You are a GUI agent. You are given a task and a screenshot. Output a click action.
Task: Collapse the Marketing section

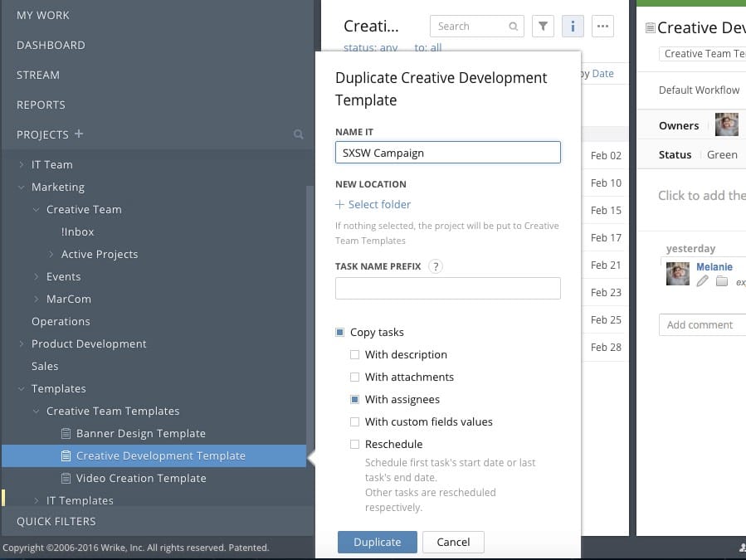click(x=21, y=187)
